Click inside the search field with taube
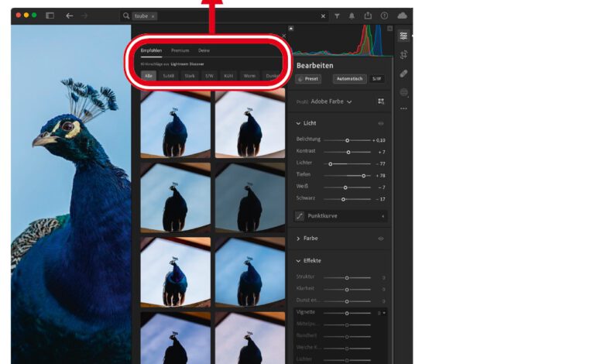 232,15
